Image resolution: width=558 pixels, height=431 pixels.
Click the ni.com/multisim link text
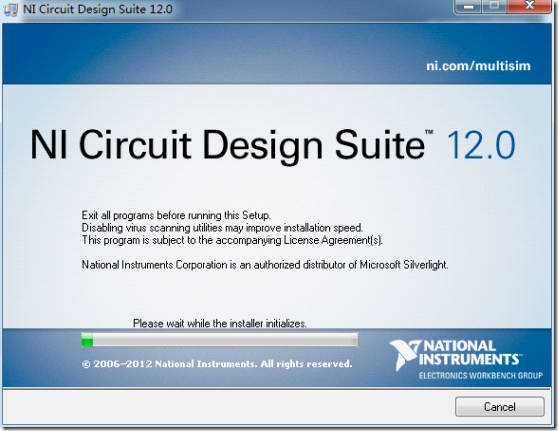[x=478, y=66]
